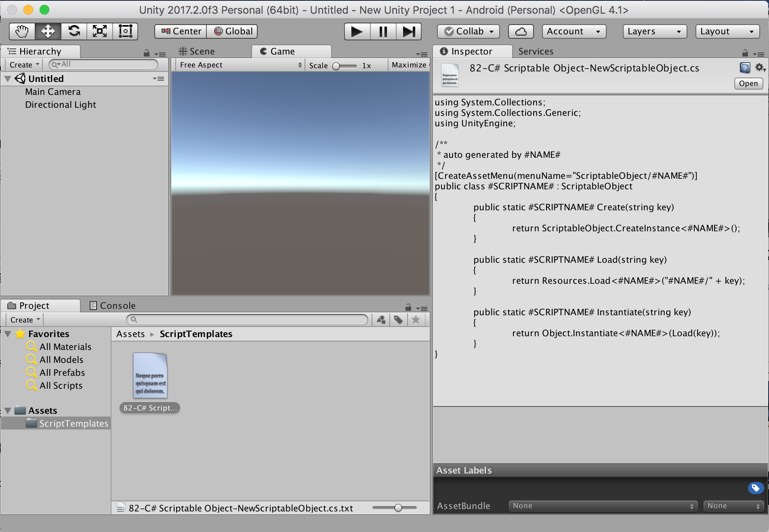Screen dimensions: 769x532
Task: Open Untitled scene options menu
Action: 158,79
